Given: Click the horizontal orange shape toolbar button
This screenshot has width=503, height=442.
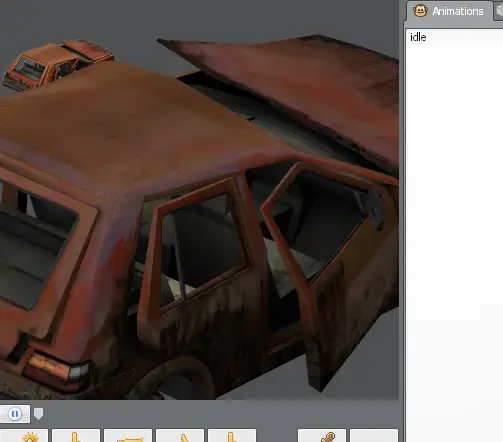Looking at the screenshot, I should coord(128,437).
